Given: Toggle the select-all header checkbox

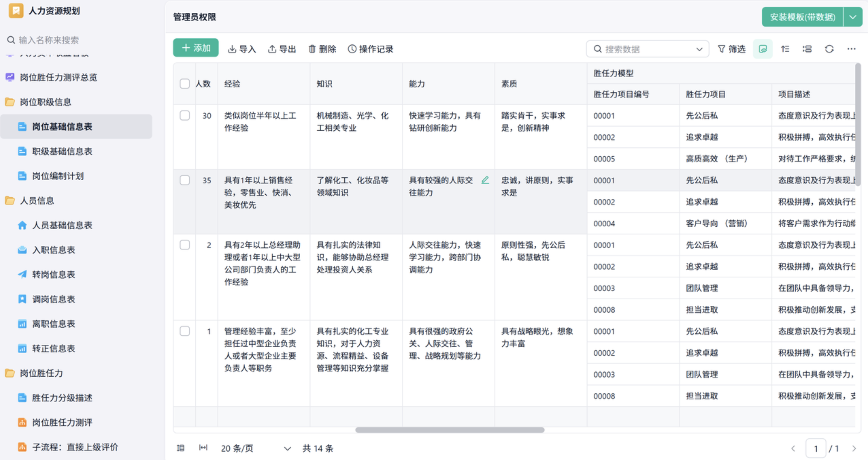Looking at the screenshot, I should click(185, 84).
